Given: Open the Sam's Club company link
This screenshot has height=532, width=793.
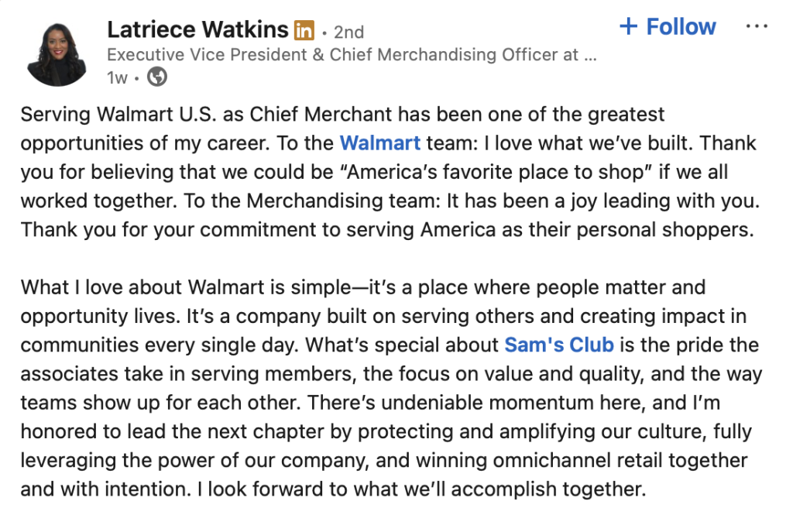Looking at the screenshot, I should tap(559, 345).
